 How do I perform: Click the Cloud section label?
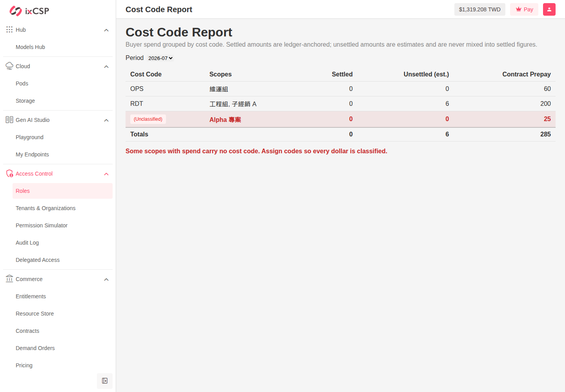(x=23, y=66)
